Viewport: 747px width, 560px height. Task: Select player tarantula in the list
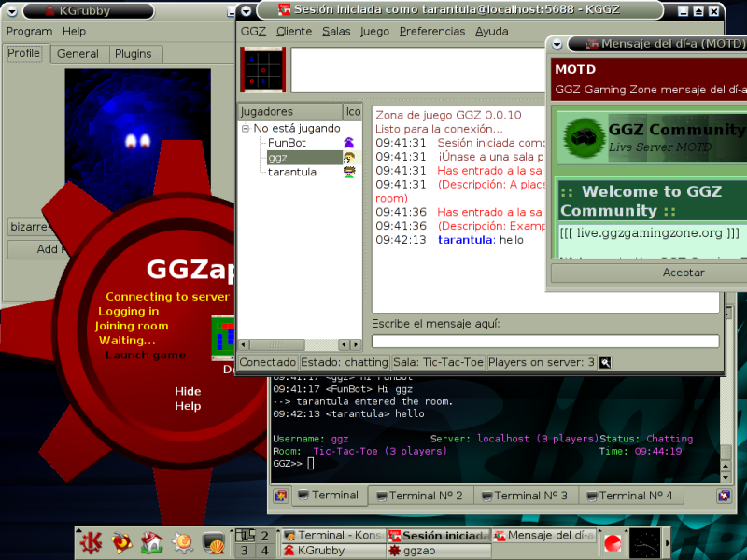[292, 172]
